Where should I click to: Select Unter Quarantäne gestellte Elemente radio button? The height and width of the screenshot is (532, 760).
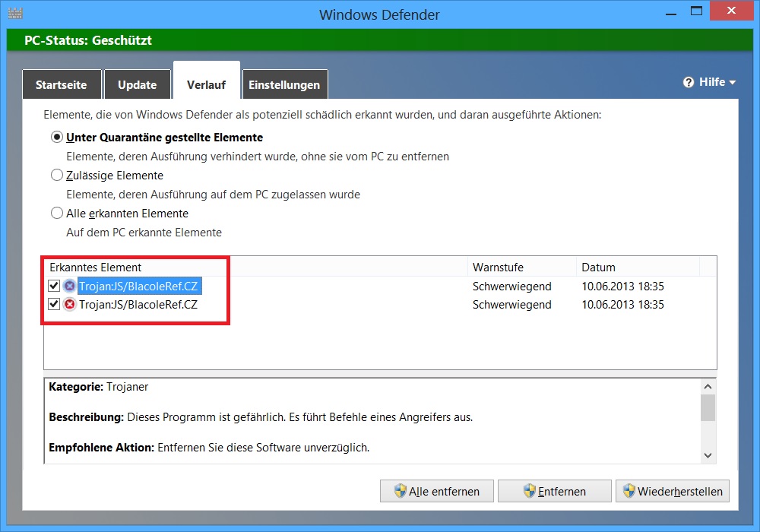tap(57, 137)
